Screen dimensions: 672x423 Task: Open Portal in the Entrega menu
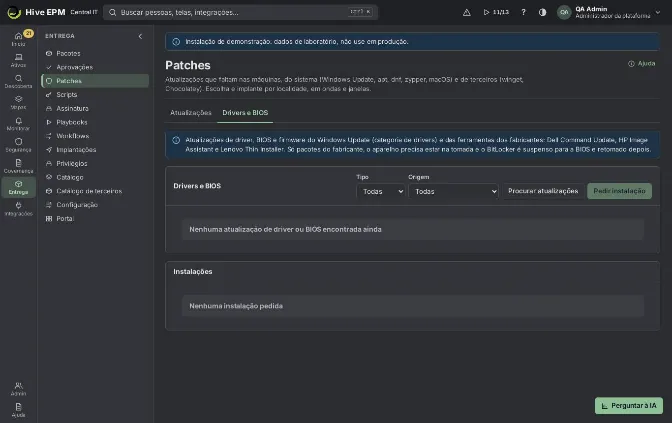click(95, 219)
